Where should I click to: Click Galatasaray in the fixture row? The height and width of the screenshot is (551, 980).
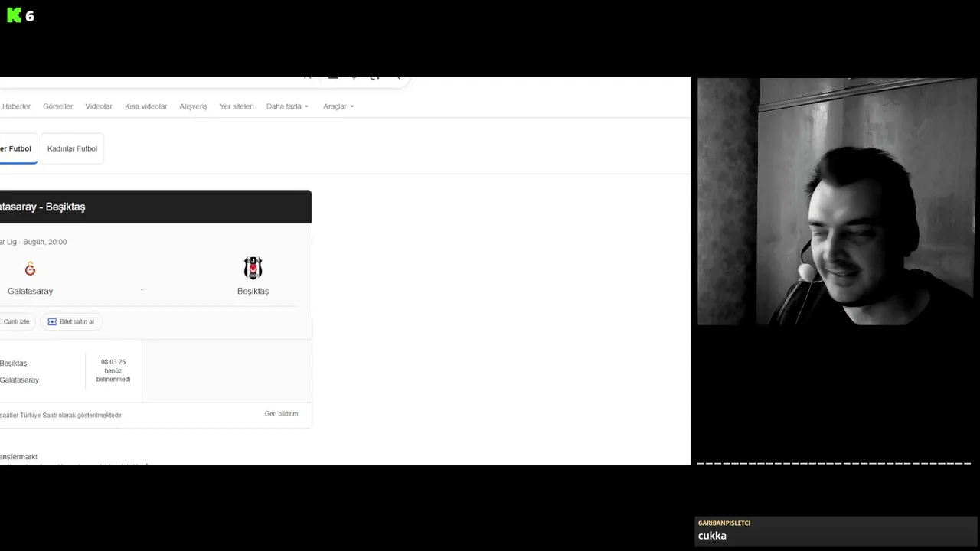coord(19,380)
